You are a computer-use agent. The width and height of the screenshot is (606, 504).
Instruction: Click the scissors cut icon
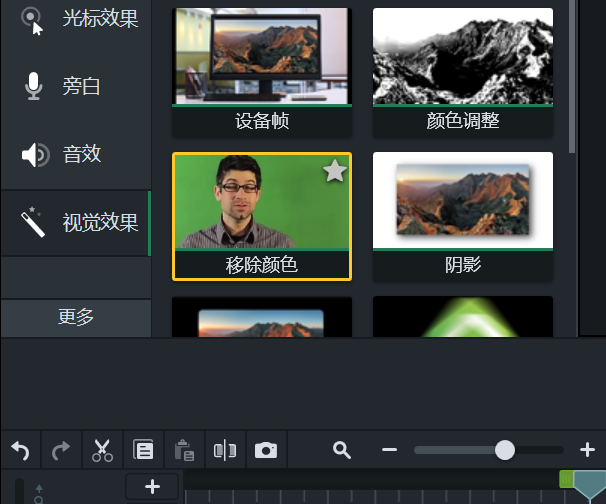103,451
